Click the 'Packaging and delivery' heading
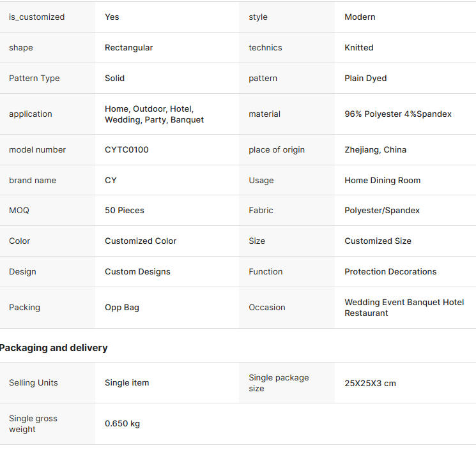476x450 pixels. (x=54, y=348)
